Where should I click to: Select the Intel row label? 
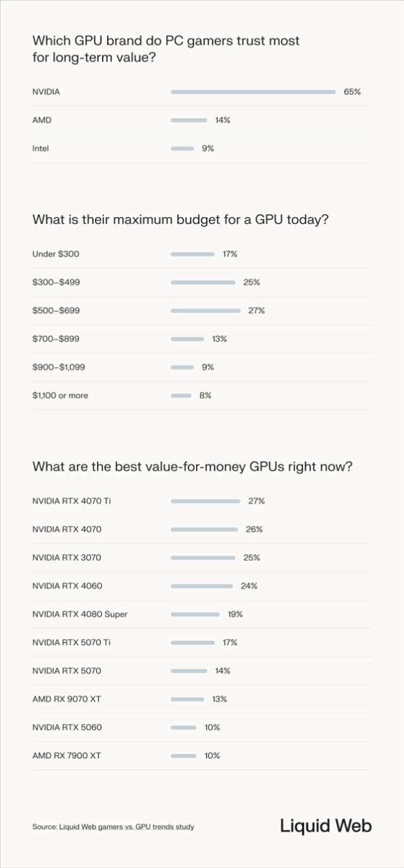[x=41, y=148]
